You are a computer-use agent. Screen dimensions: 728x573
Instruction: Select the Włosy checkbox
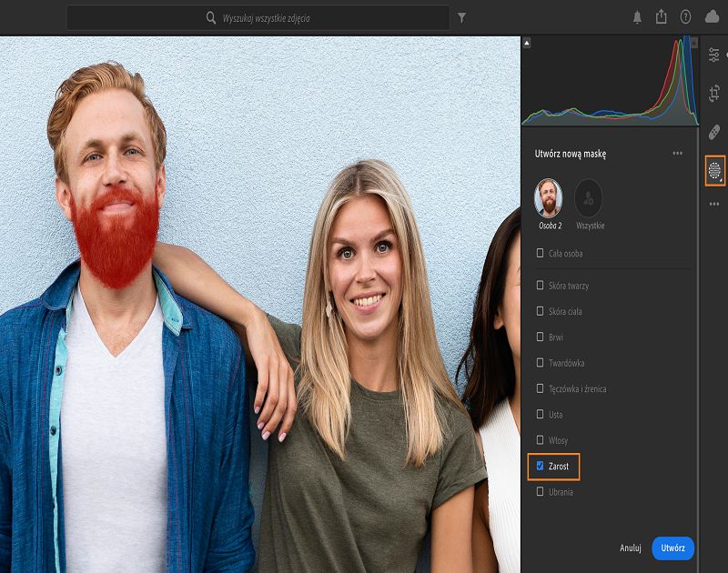[x=540, y=440]
